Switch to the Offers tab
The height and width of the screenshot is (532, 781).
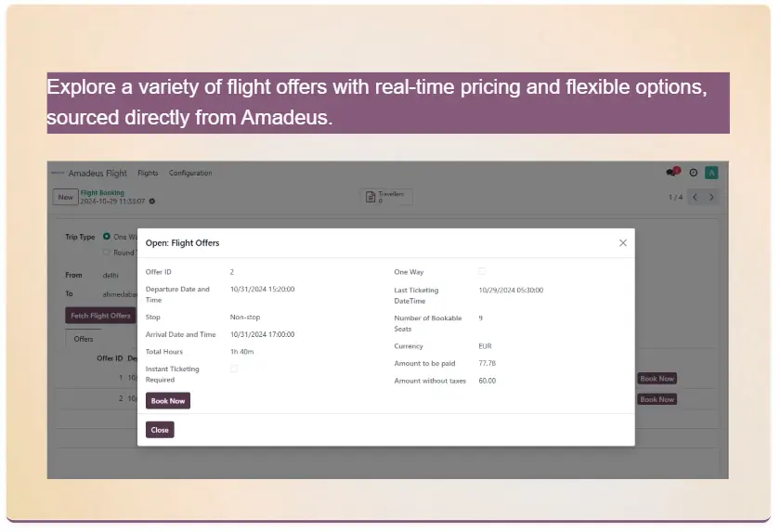(x=84, y=339)
